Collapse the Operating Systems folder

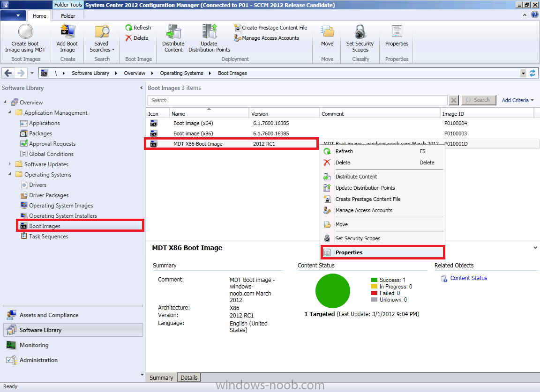pos(10,175)
